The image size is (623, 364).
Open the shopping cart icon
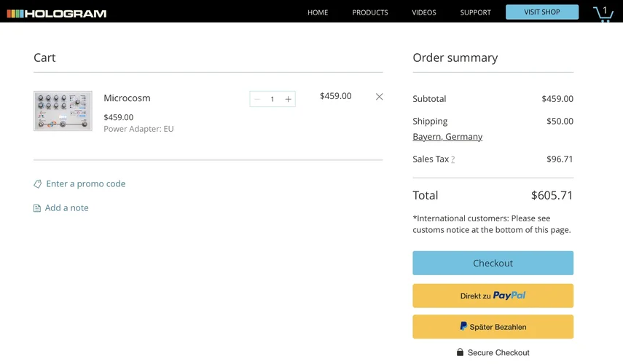click(603, 13)
